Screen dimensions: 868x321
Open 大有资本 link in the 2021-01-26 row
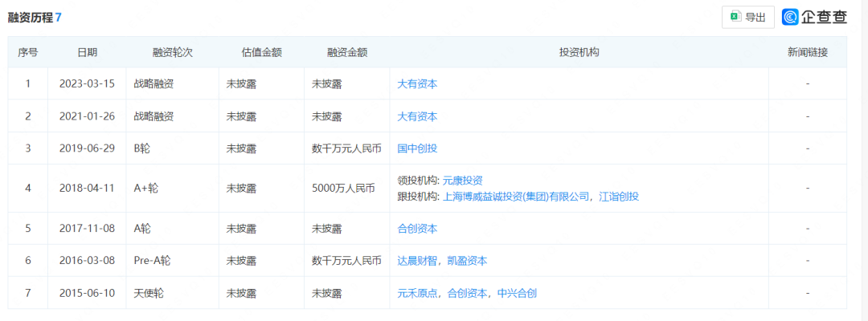click(x=417, y=116)
